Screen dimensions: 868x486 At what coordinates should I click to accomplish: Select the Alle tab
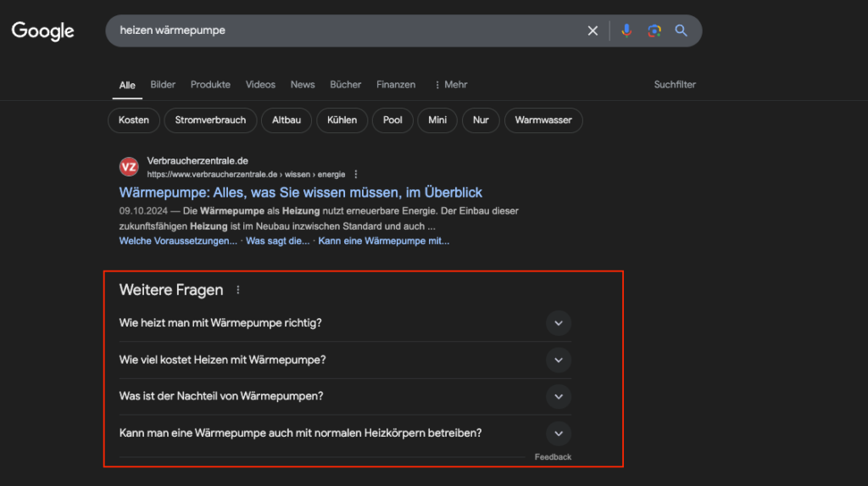[127, 86]
